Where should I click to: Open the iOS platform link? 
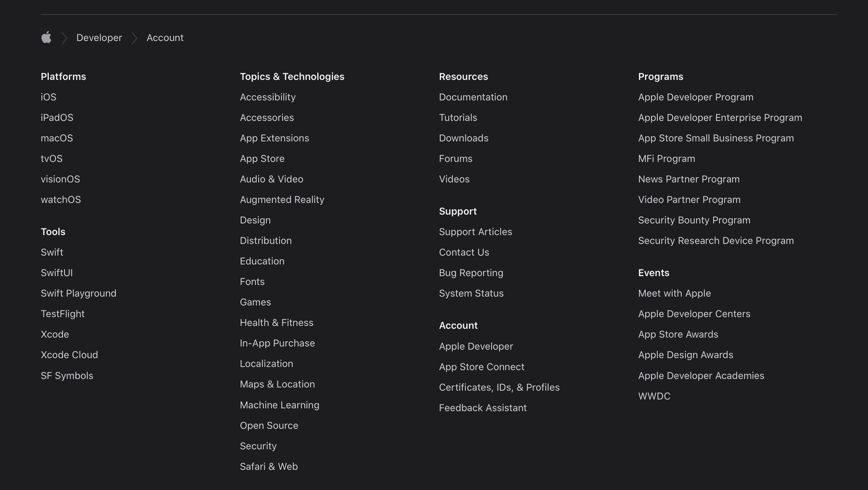(x=48, y=97)
